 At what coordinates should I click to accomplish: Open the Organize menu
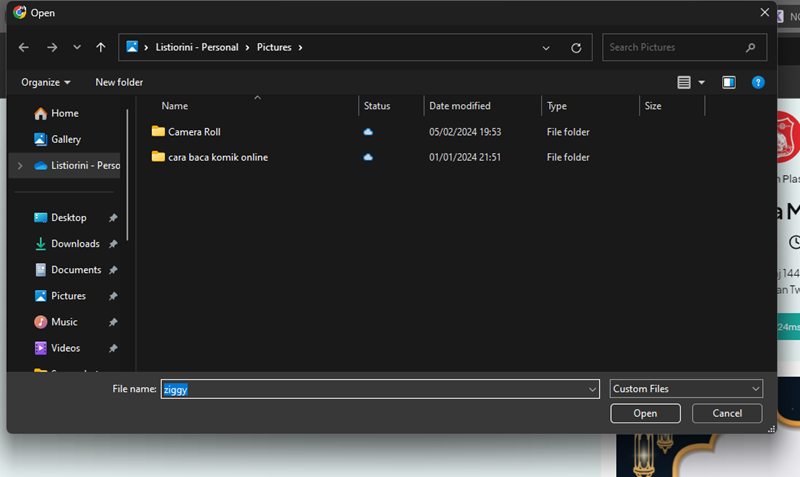(46, 82)
